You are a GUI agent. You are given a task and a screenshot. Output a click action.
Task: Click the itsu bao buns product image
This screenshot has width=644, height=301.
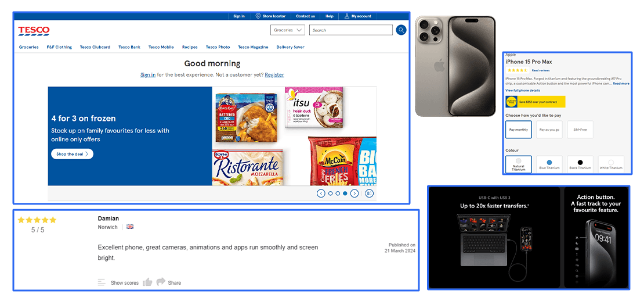[314, 107]
